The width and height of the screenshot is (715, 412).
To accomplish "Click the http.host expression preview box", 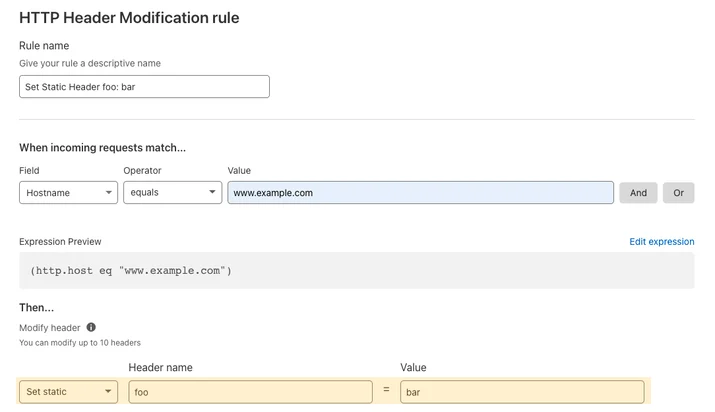I will tap(357, 271).
